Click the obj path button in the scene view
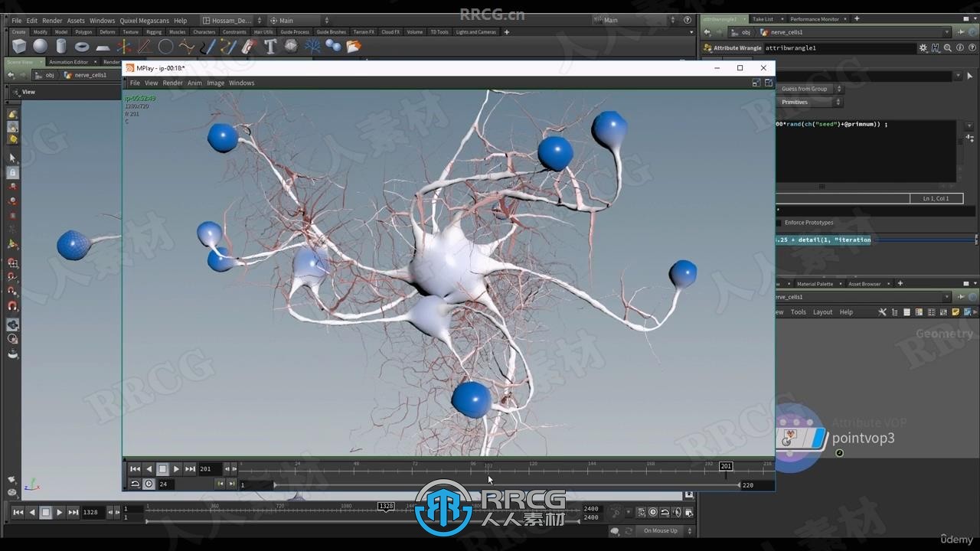 click(x=45, y=75)
